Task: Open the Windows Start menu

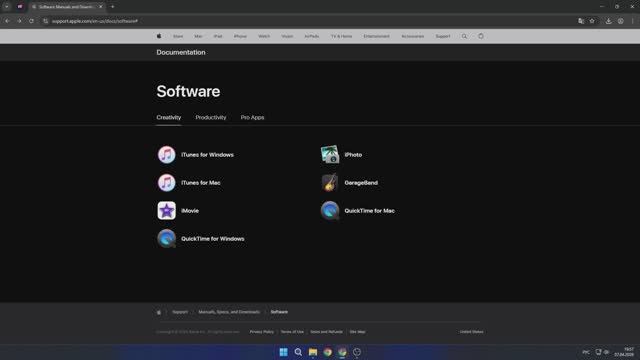Action: click(283, 352)
